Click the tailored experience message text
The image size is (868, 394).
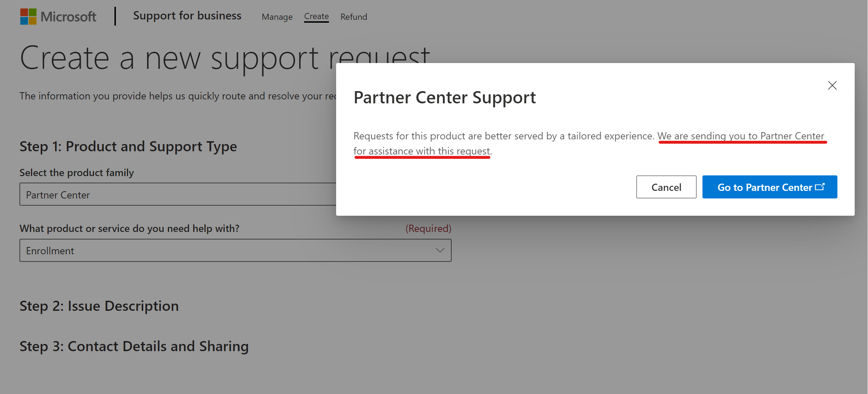coord(589,143)
